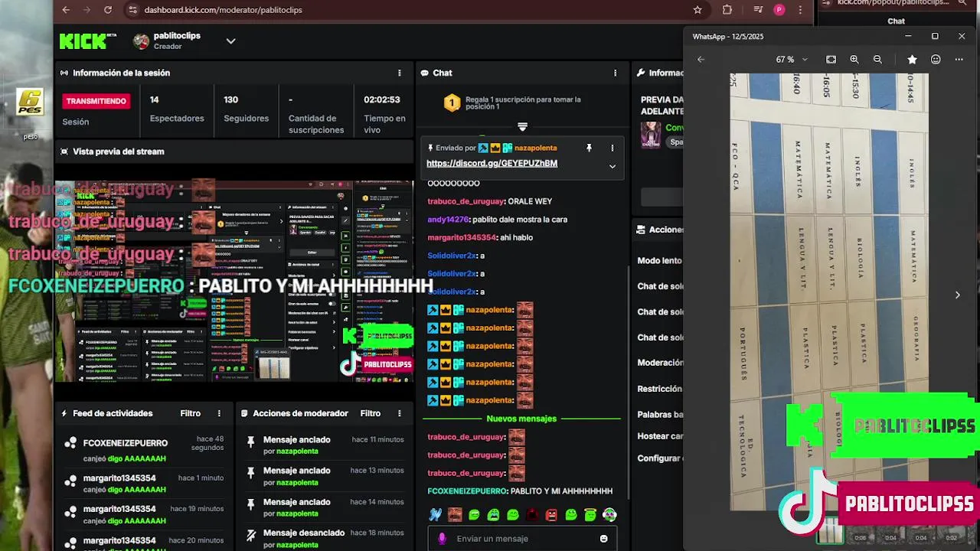This screenshot has height=551, width=980.
Task: Open Modo lento in Acciones panel
Action: click(659, 261)
